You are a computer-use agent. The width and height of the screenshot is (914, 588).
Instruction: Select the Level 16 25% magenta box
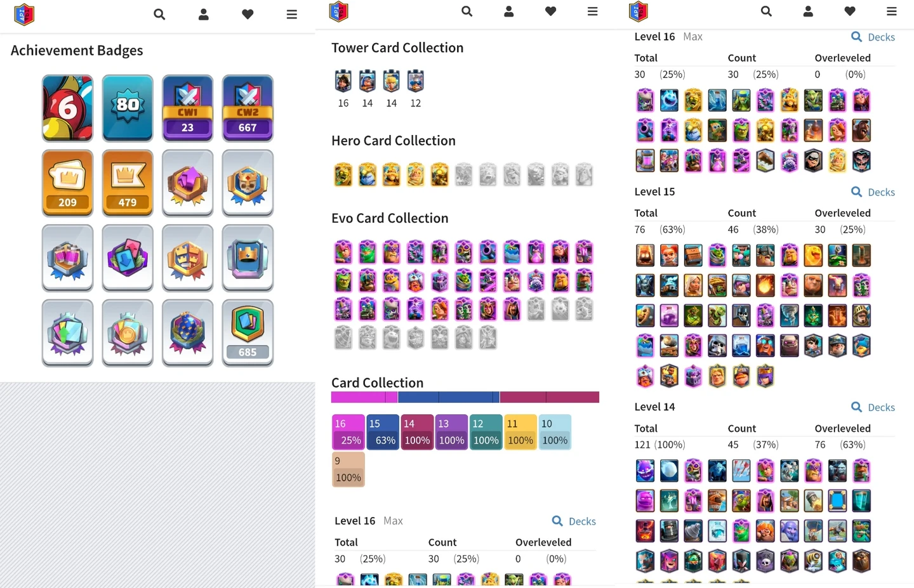click(348, 432)
